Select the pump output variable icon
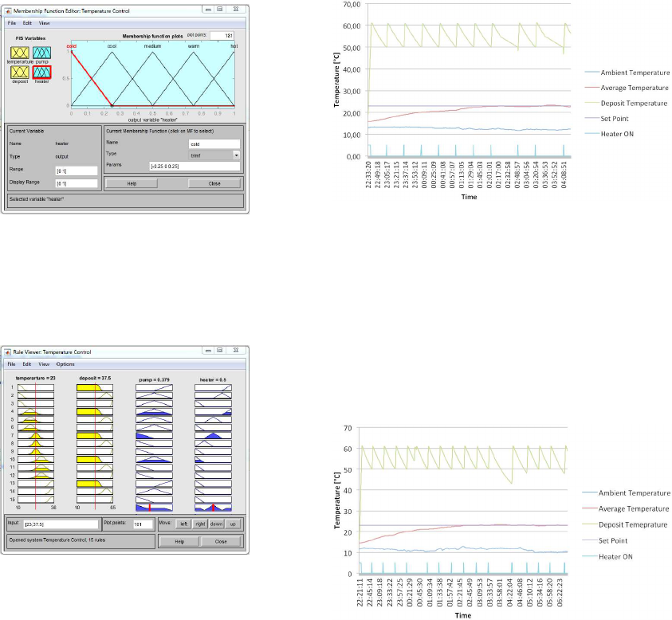This screenshot has width=672, height=620. (42, 52)
